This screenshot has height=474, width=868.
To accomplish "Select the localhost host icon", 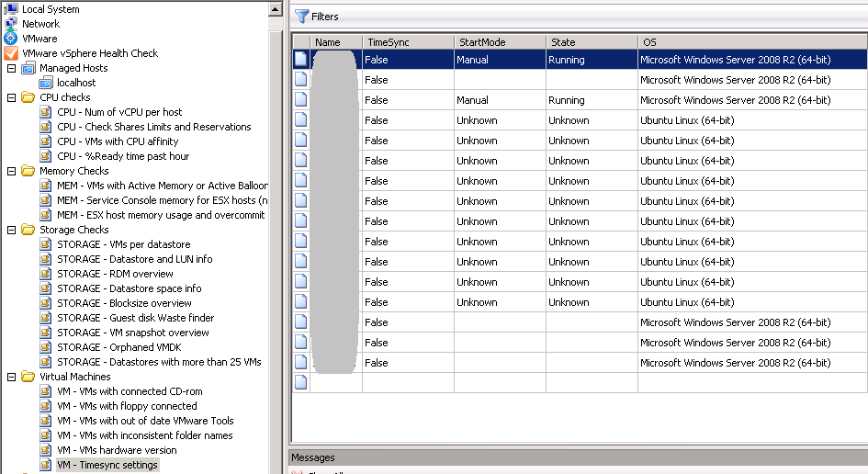I will coord(46,83).
